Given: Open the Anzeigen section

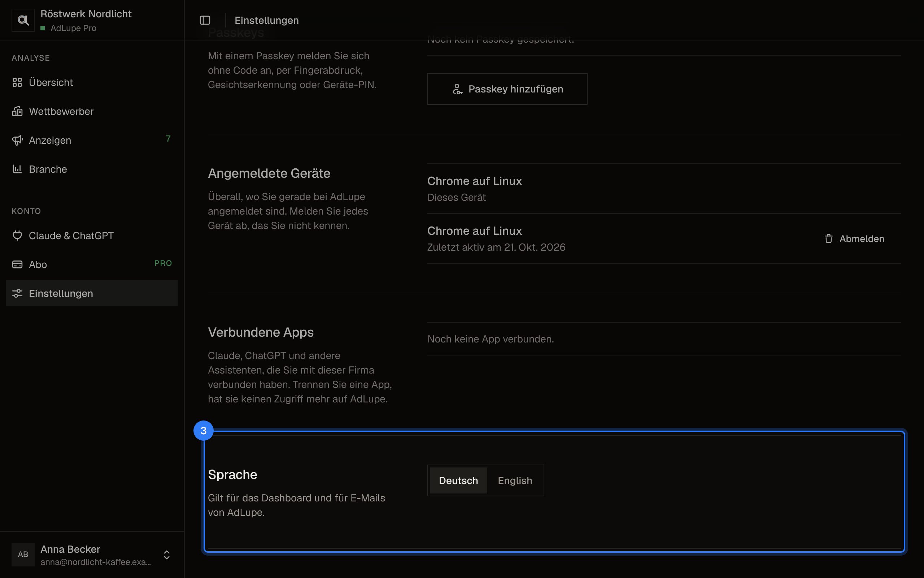Looking at the screenshot, I should [x=92, y=140].
